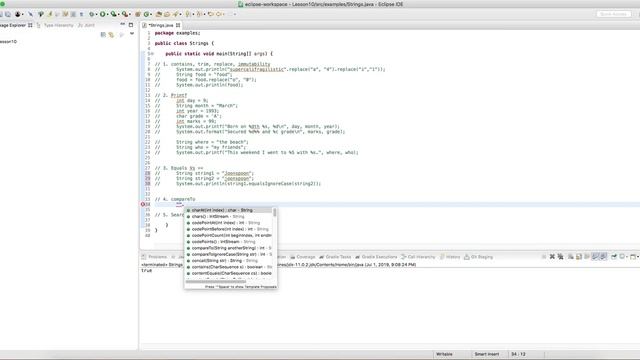Select codePointBefore(int index) proposal

click(x=229, y=229)
